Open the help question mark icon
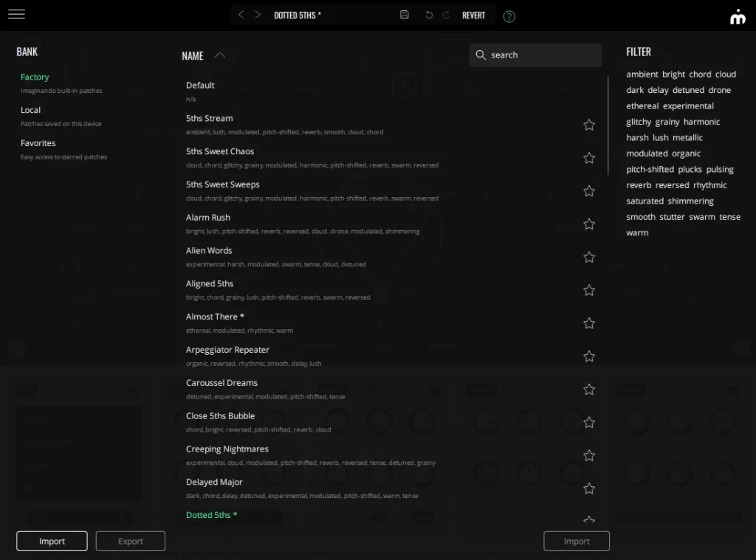 click(509, 16)
